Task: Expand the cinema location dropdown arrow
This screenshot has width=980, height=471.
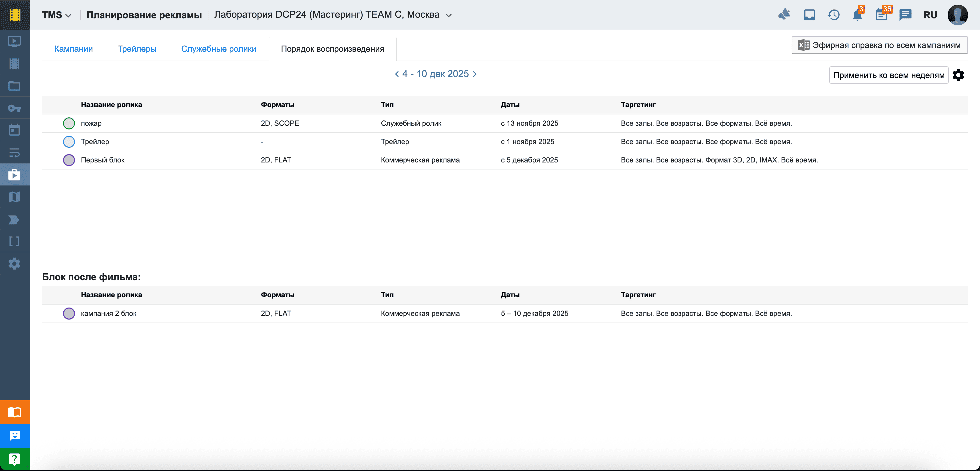Action: (449, 16)
